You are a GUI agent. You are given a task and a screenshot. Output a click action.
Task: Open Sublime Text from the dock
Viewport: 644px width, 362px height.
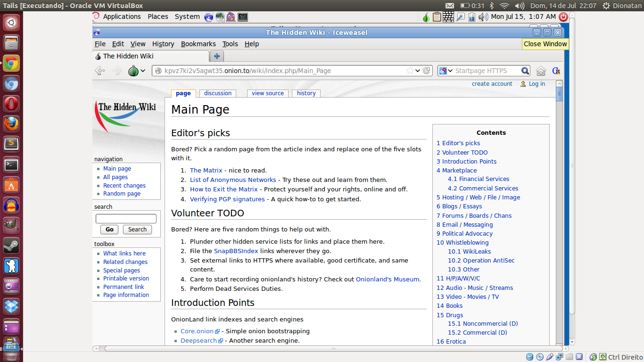(x=11, y=144)
